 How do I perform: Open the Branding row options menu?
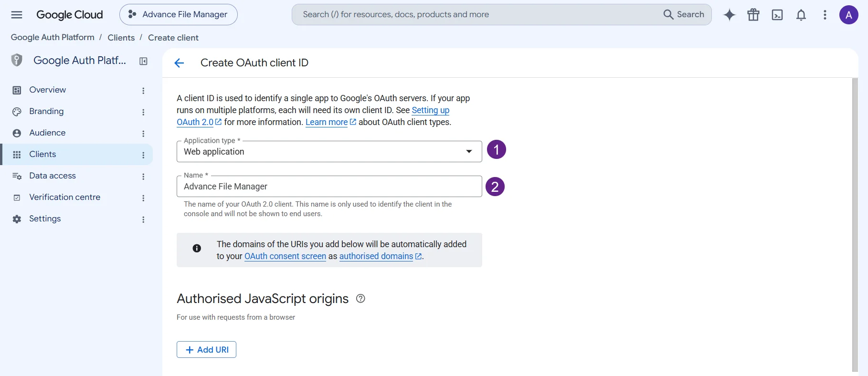[143, 112]
